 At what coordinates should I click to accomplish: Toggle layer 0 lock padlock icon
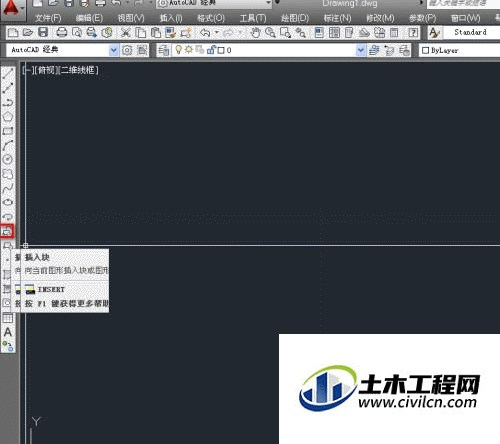211,50
